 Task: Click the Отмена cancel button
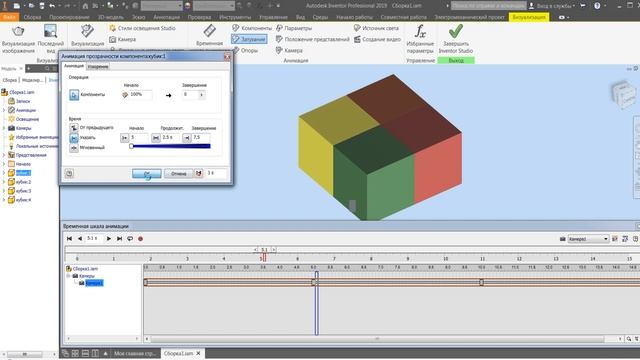click(x=178, y=174)
